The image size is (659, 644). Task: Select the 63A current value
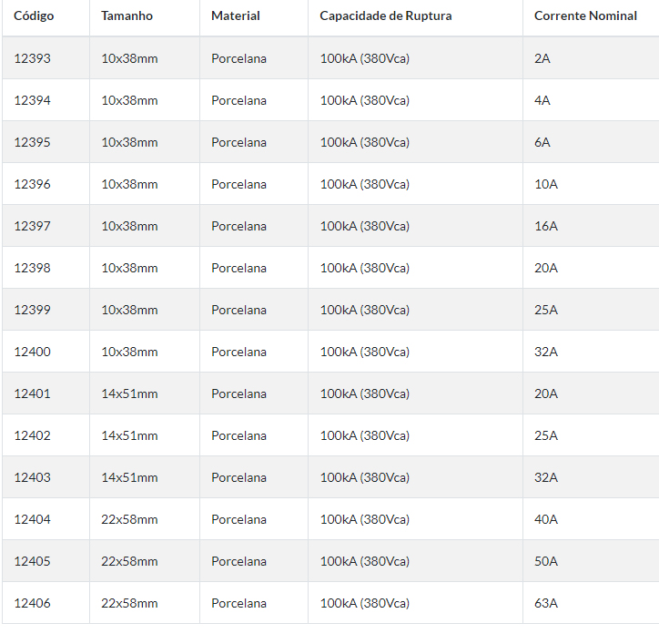pos(546,603)
